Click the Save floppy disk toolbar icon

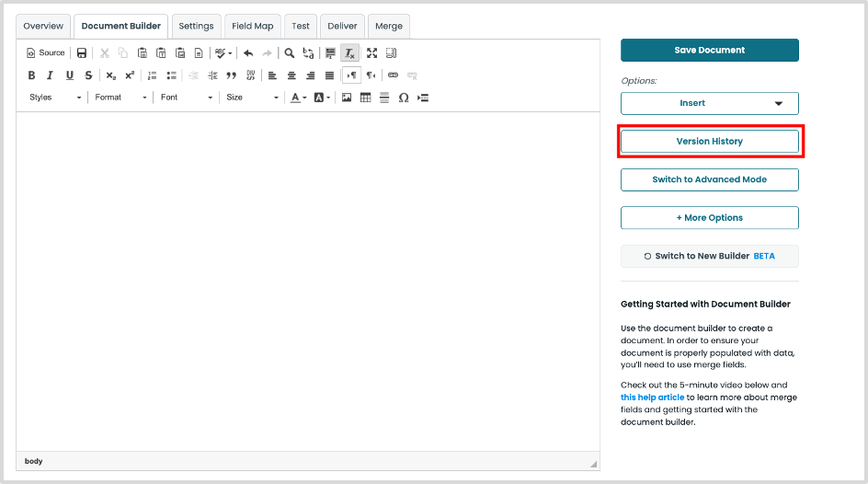82,53
